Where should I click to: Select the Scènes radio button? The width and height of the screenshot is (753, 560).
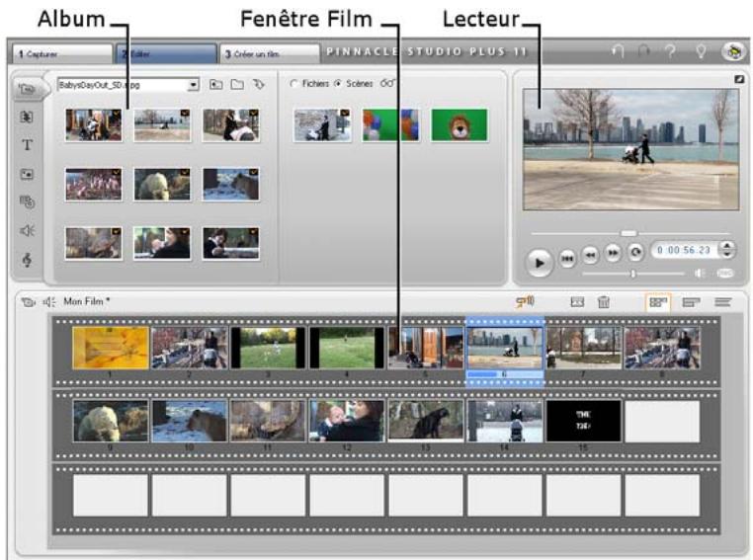(x=338, y=84)
